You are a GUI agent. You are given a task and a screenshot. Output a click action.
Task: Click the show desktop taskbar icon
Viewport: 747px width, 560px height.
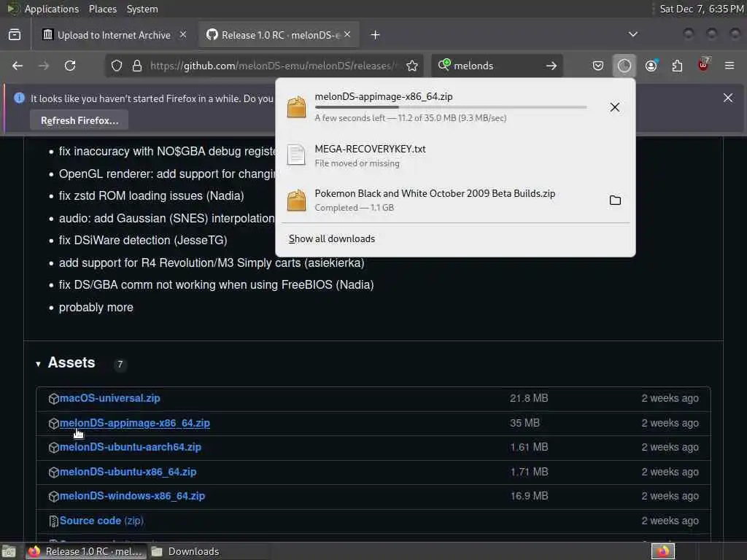point(9,551)
